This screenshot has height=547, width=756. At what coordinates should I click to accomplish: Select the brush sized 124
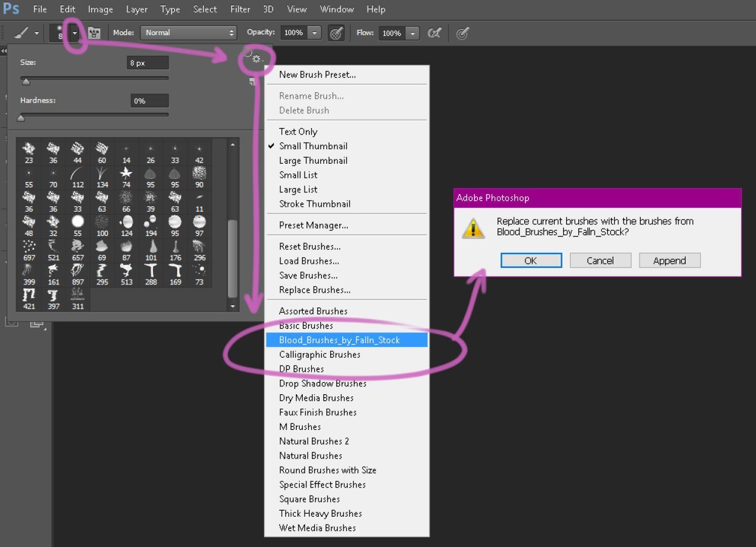[126, 225]
